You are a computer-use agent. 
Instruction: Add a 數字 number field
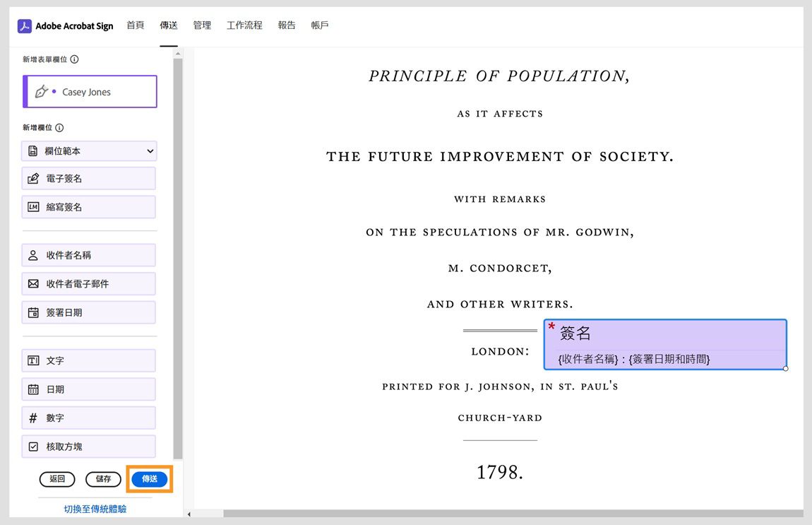click(x=88, y=418)
